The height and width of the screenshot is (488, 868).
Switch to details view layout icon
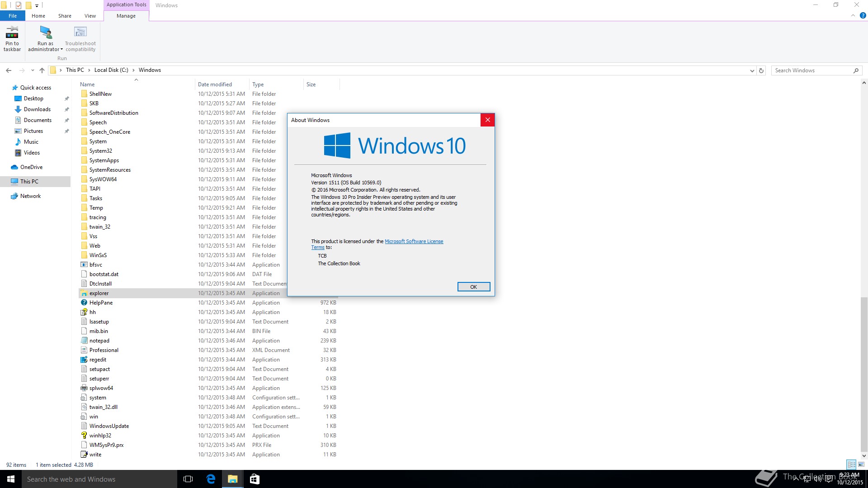click(851, 465)
